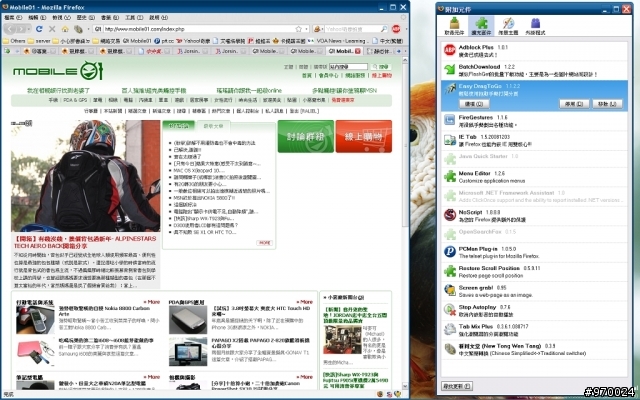The image size is (640, 400).
Task: Click the IE Tab extension icon
Action: (450, 140)
